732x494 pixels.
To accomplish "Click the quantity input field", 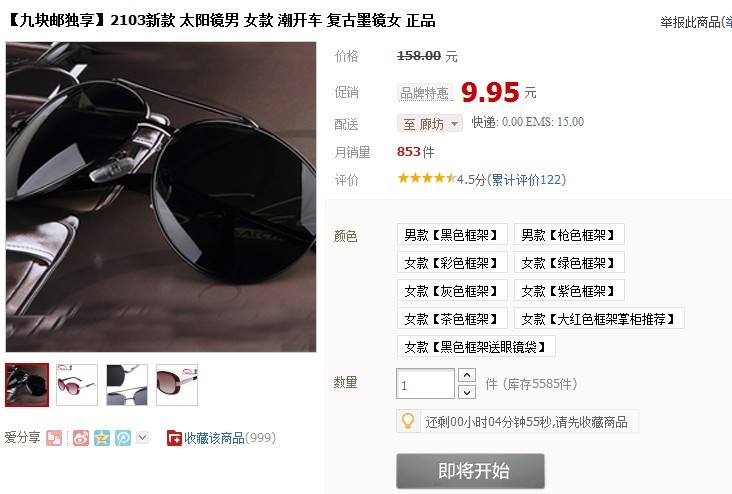I will coord(425,384).
